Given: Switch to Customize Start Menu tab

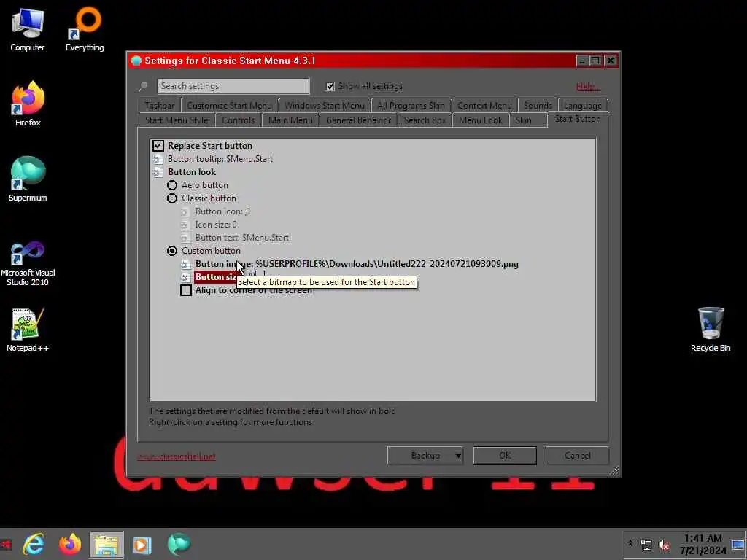Looking at the screenshot, I should 229,105.
